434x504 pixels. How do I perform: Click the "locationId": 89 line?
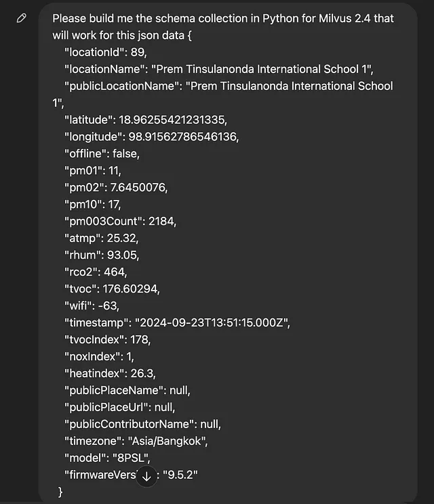coord(106,52)
